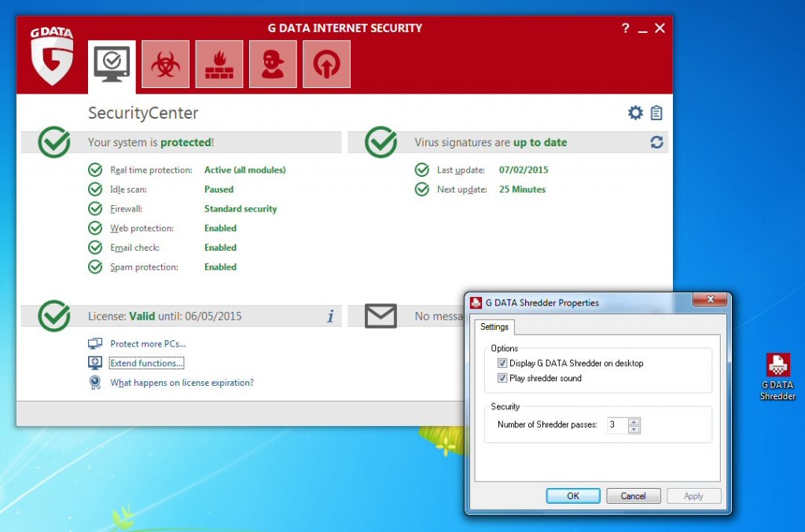The width and height of the screenshot is (805, 532).
Task: Confirm Shredder Properties with OK button
Action: point(573,496)
